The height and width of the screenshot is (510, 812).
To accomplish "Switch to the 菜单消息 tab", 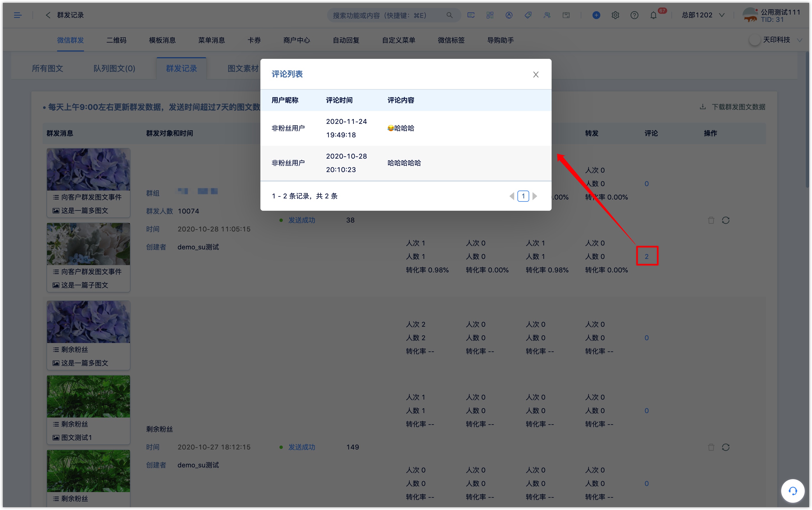I will [x=212, y=40].
